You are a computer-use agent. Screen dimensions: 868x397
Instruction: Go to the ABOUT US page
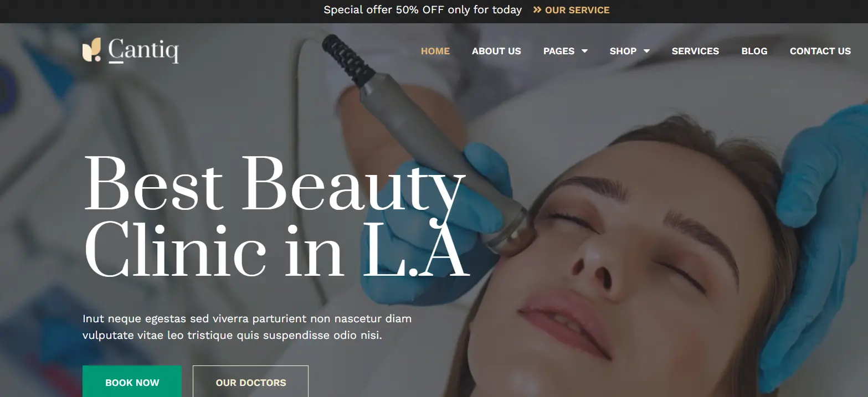pos(496,51)
